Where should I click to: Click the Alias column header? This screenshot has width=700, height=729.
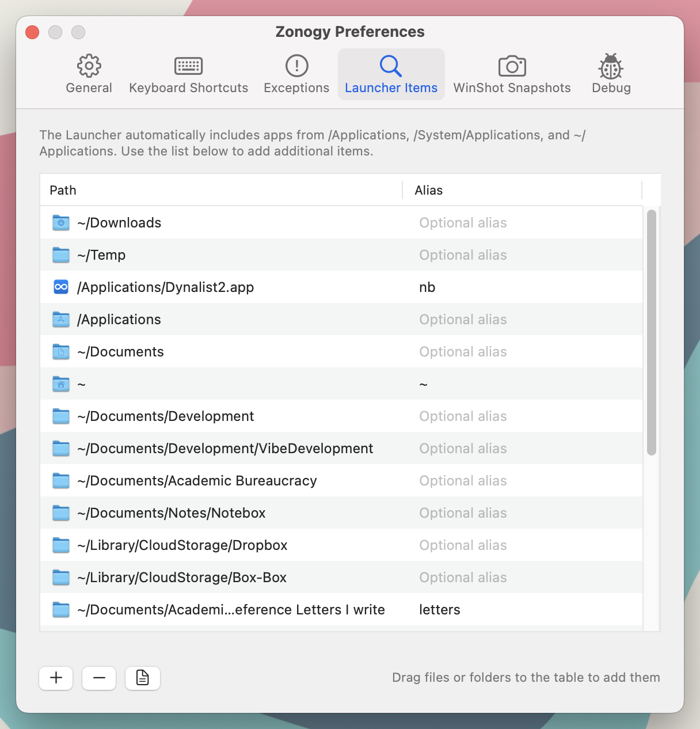522,190
